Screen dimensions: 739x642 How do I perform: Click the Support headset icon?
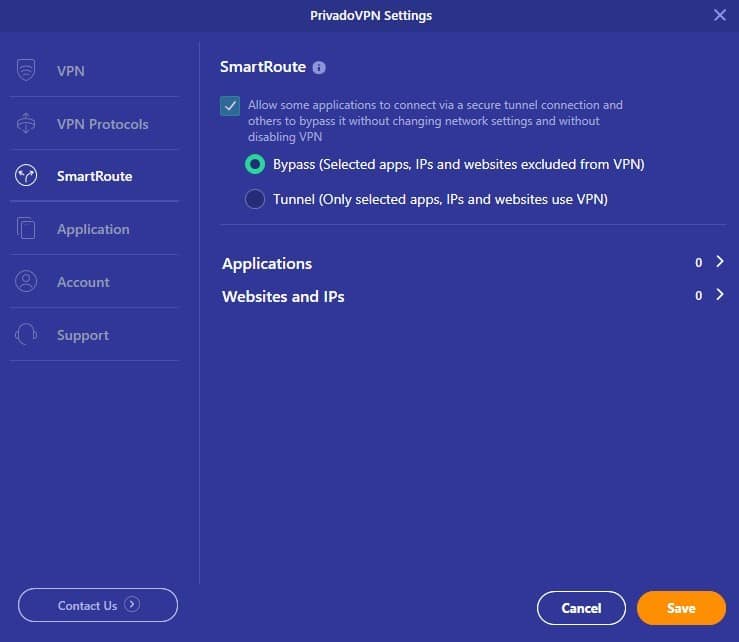click(x=26, y=335)
